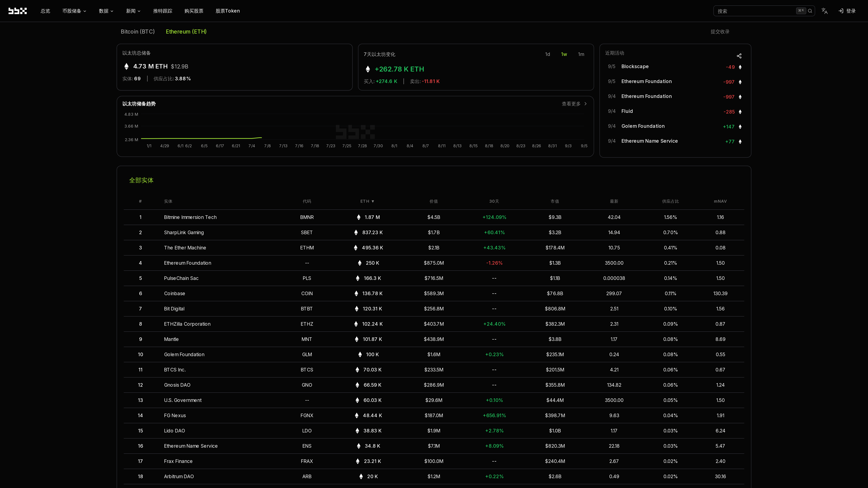The width and height of the screenshot is (868, 488).
Task: Click 130.39 mNAV value for Coinbase
Action: point(720,293)
